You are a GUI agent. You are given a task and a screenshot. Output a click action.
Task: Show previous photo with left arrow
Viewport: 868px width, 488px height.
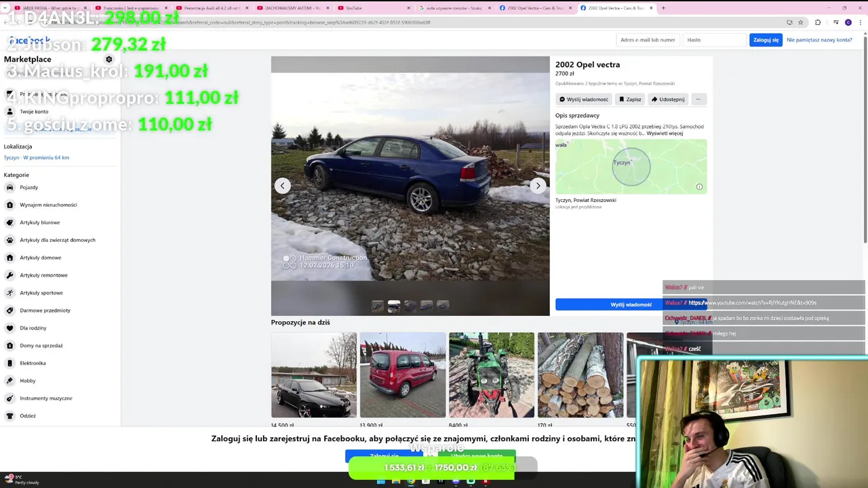pos(283,186)
